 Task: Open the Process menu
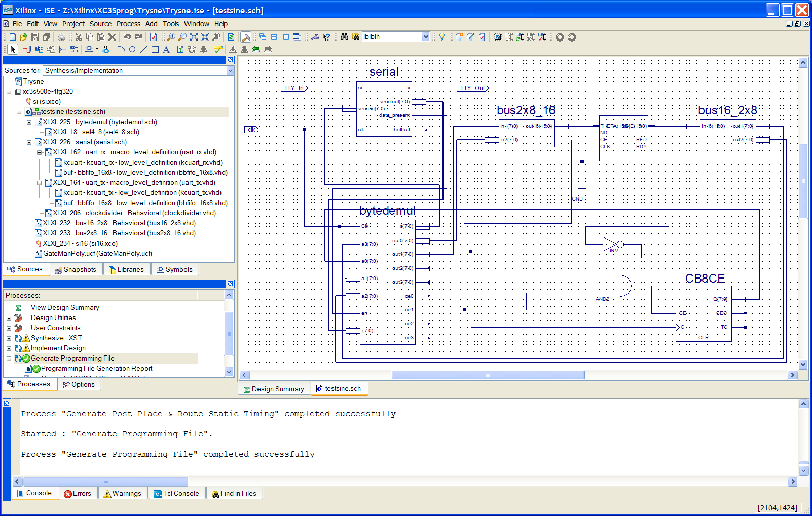point(128,24)
